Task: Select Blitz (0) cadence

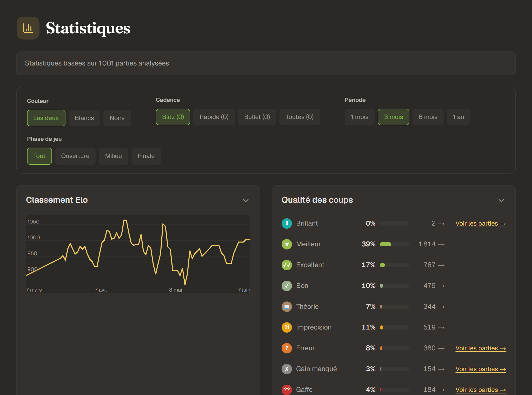Action: pos(173,117)
